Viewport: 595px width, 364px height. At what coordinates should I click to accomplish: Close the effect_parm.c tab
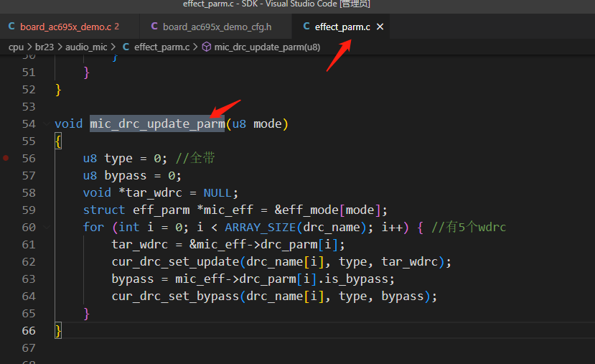tap(380, 27)
